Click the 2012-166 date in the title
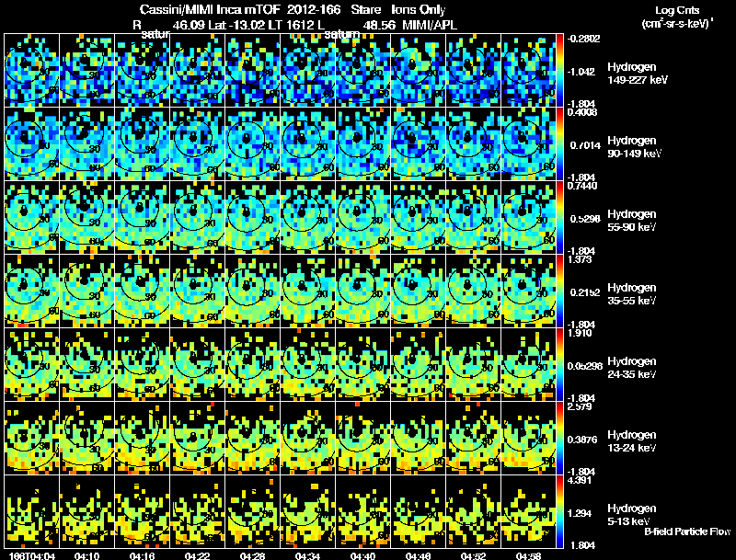This screenshot has height=560, width=736. click(314, 10)
